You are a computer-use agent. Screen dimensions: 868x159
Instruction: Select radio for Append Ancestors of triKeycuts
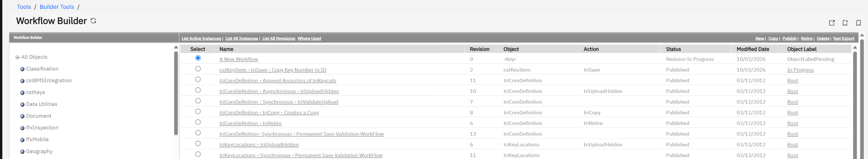[x=198, y=79]
